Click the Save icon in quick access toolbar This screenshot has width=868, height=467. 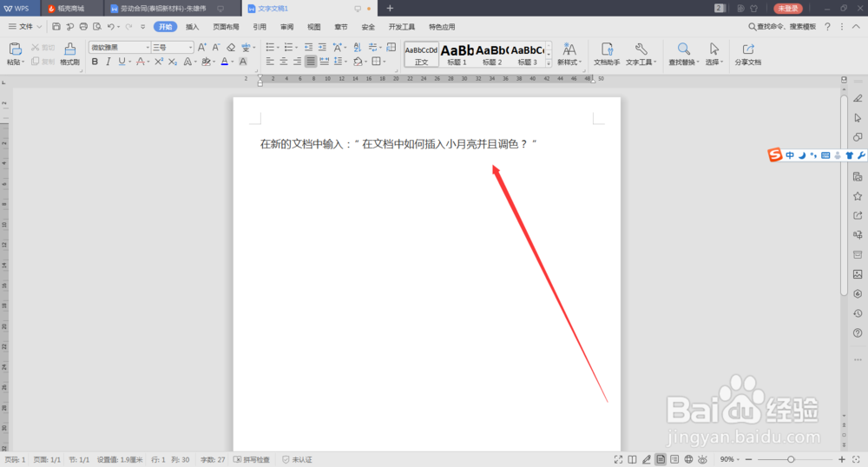pos(56,27)
